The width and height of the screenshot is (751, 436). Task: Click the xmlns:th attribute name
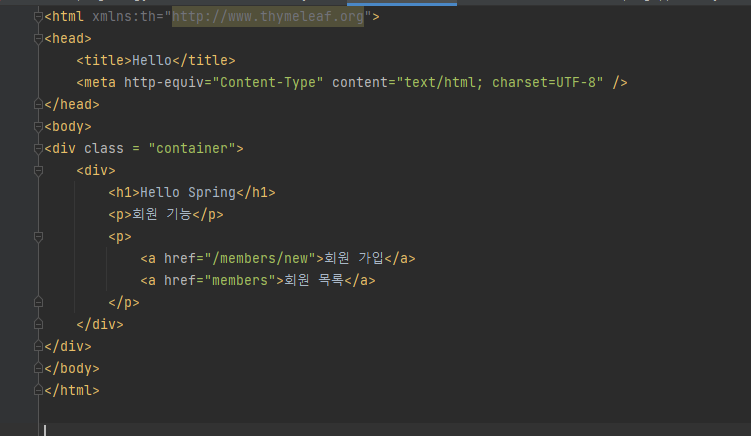124,17
